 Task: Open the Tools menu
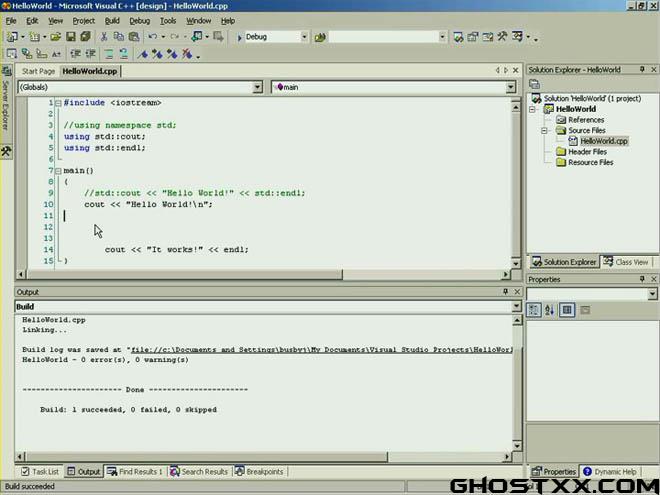click(168, 21)
